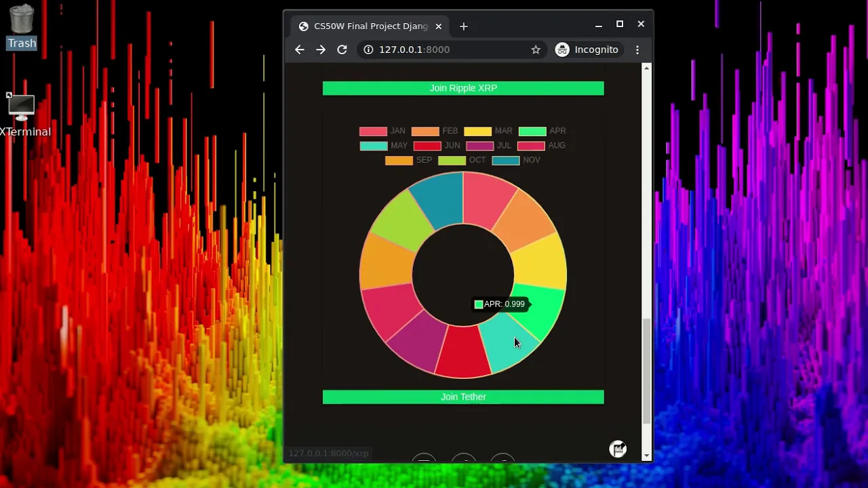Go back to previous page
Viewport: 868px width, 488px height.
tap(300, 49)
